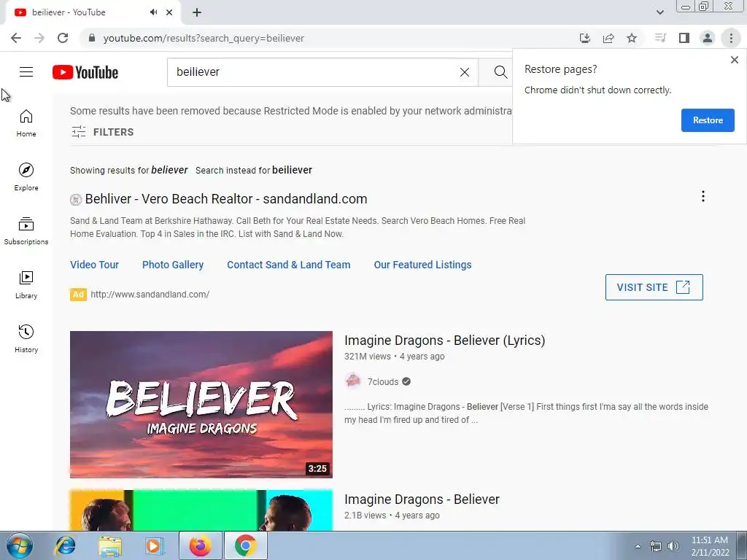Click the YouTube logo
The height and width of the screenshot is (560, 747).
point(85,72)
